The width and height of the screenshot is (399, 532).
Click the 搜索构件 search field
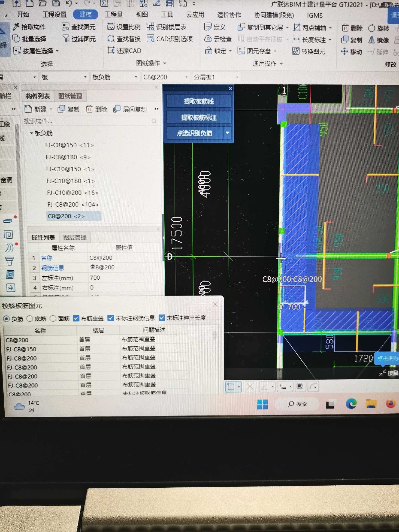tap(90, 121)
